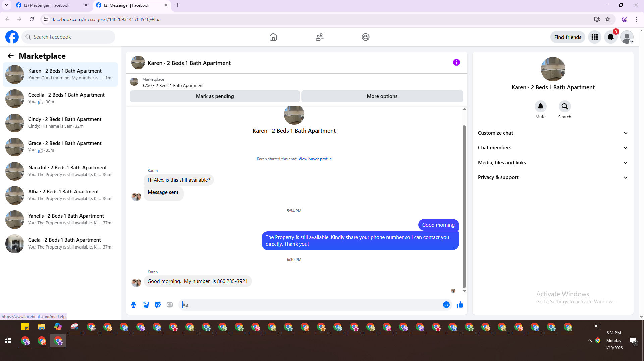View site information icon in address bar
Image resolution: width=644 pixels, height=361 pixels.
coord(46,19)
